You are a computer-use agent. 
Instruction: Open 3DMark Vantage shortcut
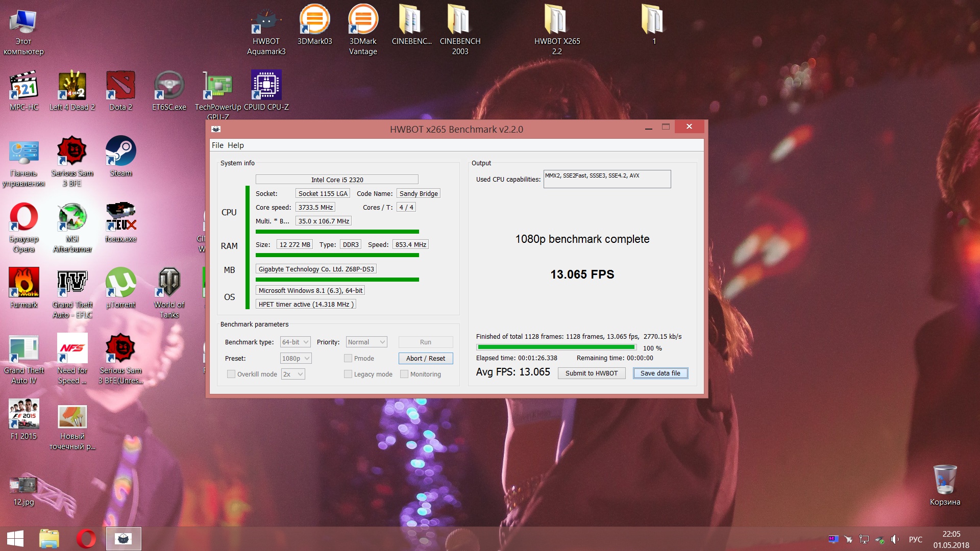click(363, 30)
